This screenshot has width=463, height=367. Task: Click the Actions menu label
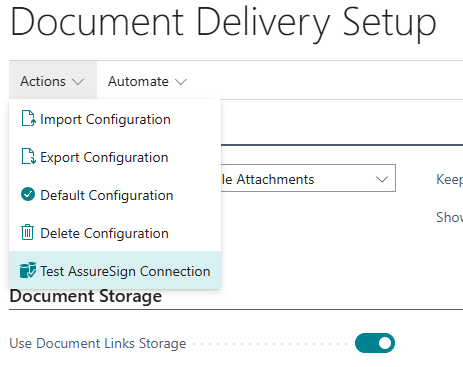click(x=43, y=81)
